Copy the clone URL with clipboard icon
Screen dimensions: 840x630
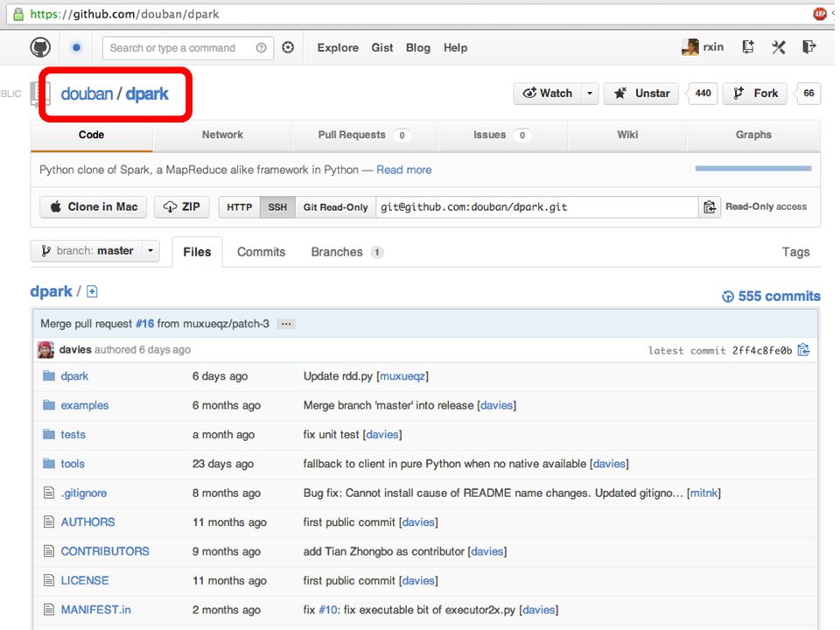pyautogui.click(x=710, y=206)
